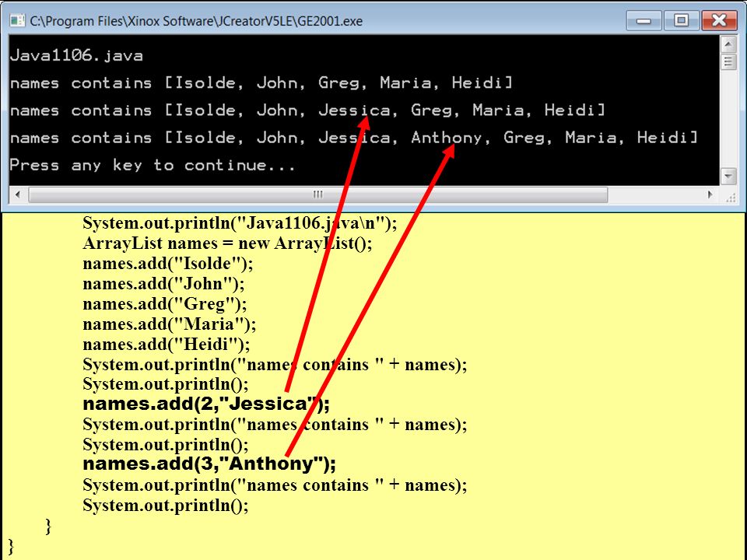Click the code line names.add(2,"Jessica");
The image size is (747, 560).
205,404
